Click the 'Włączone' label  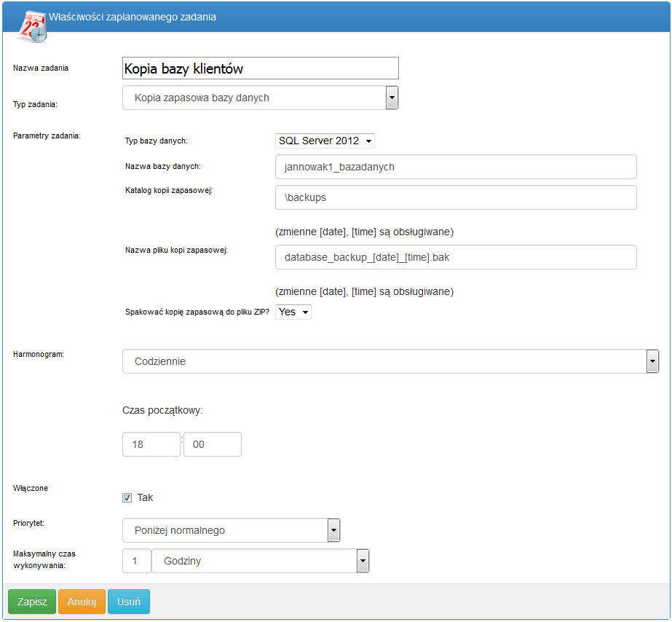31,488
